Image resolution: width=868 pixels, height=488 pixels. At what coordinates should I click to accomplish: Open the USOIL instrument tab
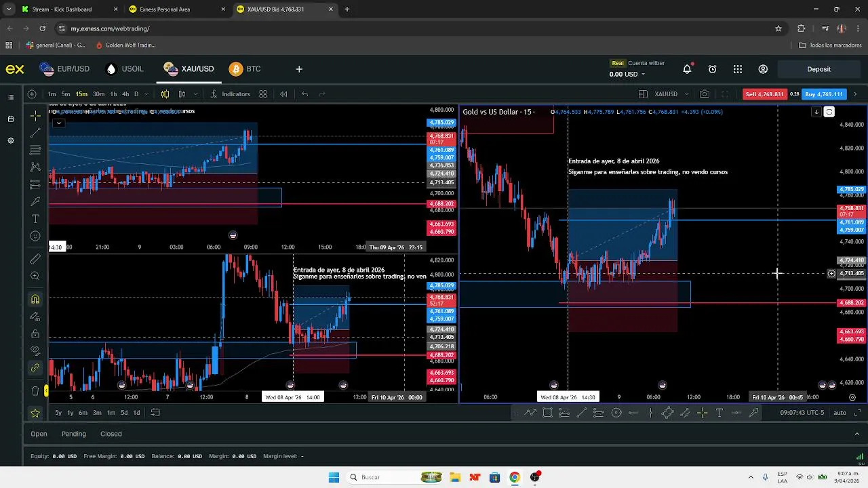tap(125, 69)
